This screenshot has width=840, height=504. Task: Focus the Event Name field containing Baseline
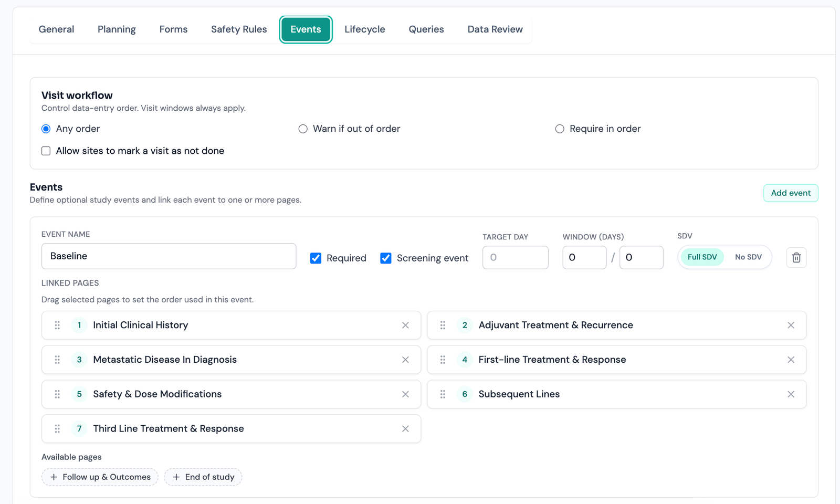tap(169, 256)
